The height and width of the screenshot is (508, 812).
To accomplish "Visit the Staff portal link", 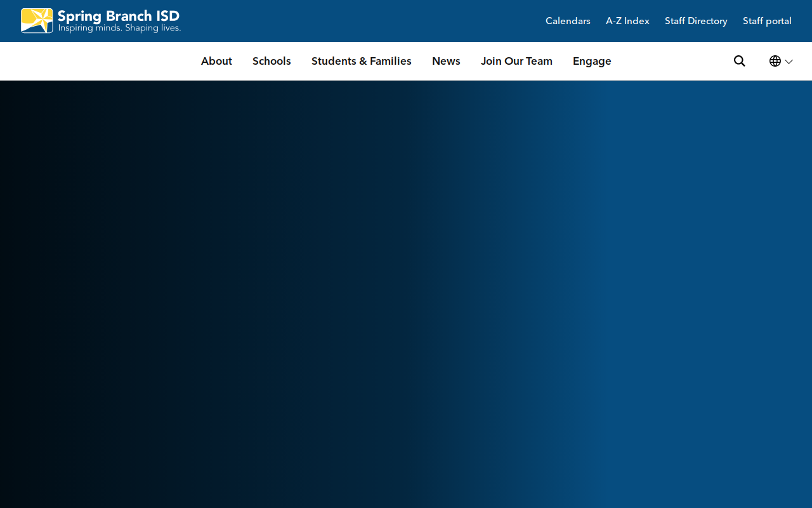I will click(x=767, y=21).
